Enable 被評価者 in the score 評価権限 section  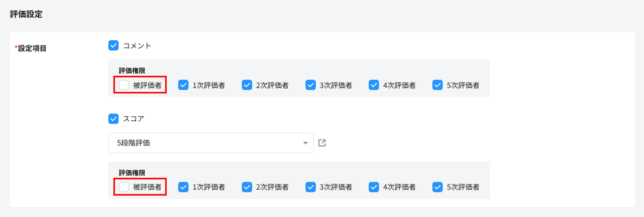pyautogui.click(x=124, y=187)
